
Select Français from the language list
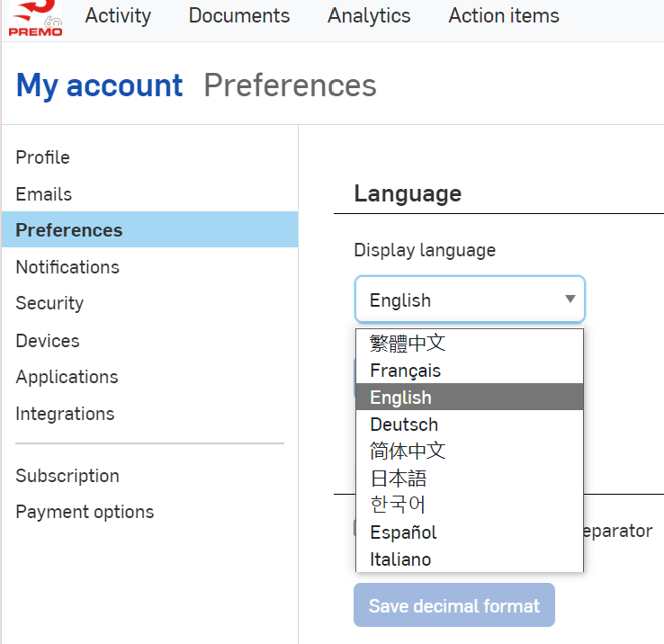click(405, 371)
